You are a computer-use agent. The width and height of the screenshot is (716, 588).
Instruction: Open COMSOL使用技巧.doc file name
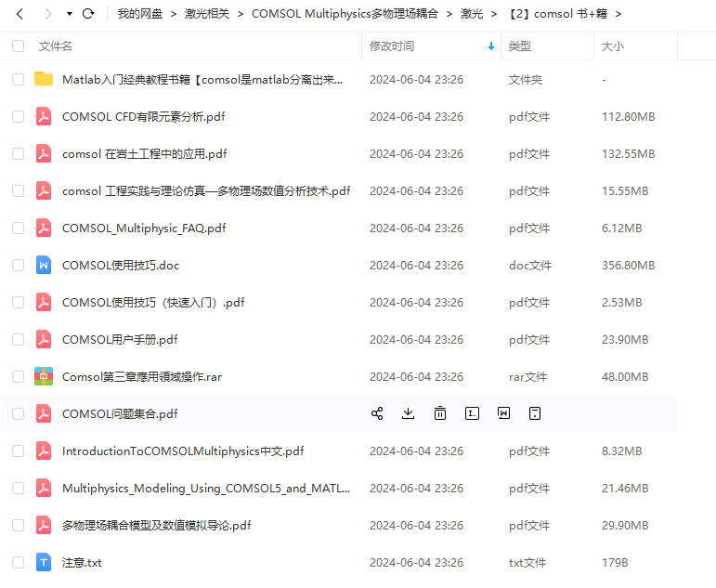[x=121, y=265]
